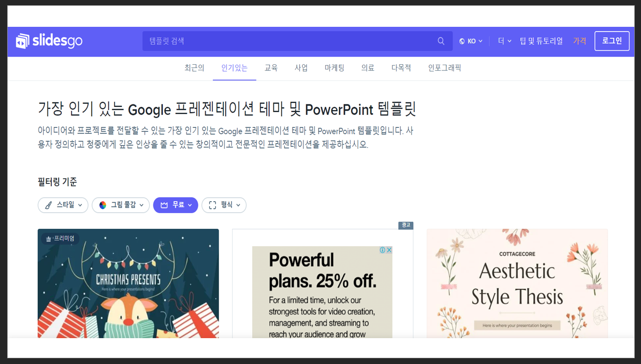The width and height of the screenshot is (641, 364).
Task: Expand the 그림 물감 filter dropdown
Action: pyautogui.click(x=121, y=205)
